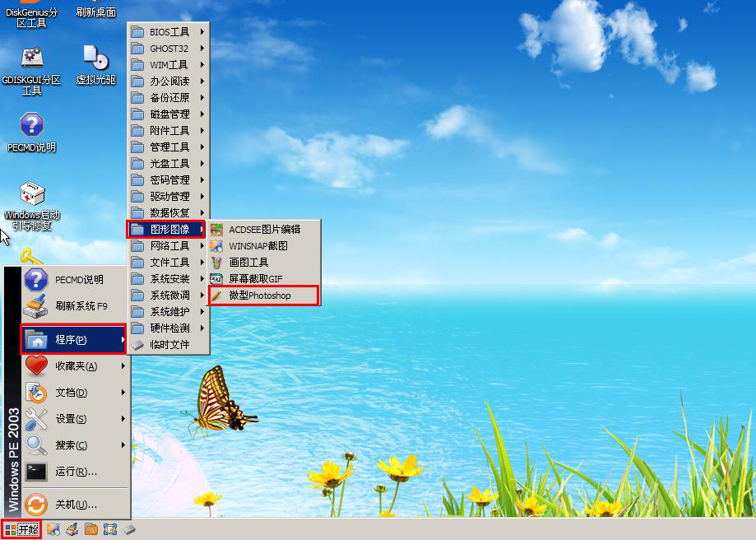Expand the 搜索(C) submenu arrow
The image size is (756, 540).
pyautogui.click(x=123, y=445)
